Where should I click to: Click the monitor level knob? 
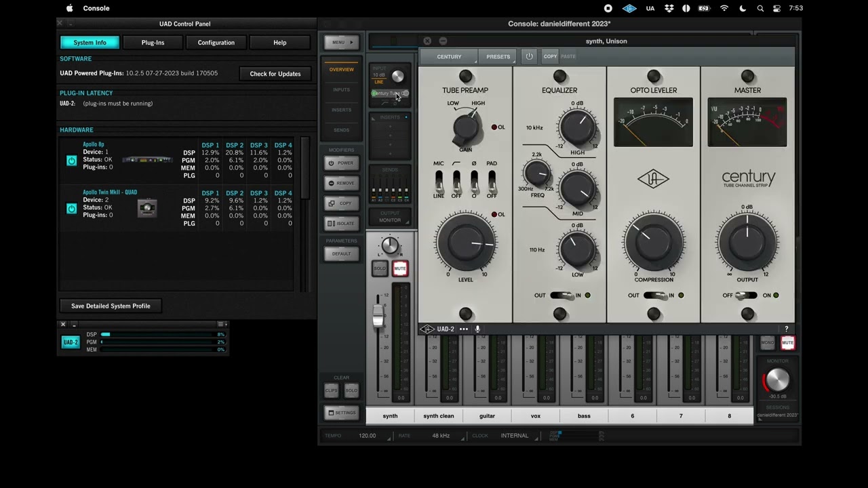click(777, 380)
